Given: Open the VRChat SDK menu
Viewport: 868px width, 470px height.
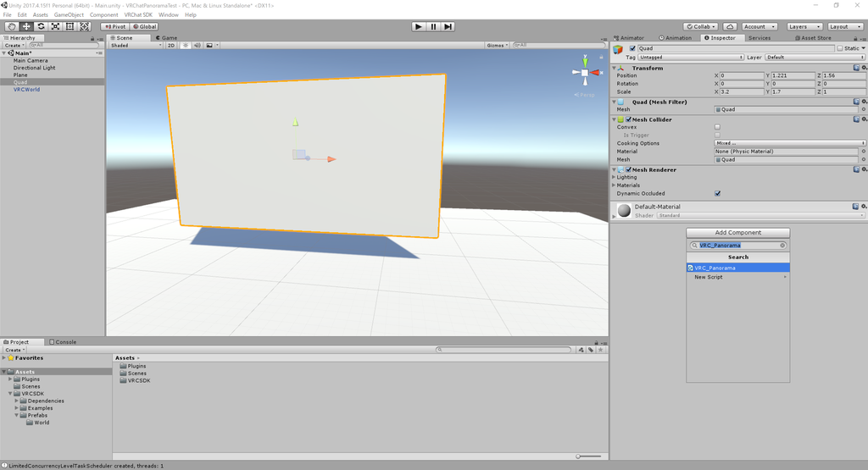Looking at the screenshot, I should [x=138, y=15].
